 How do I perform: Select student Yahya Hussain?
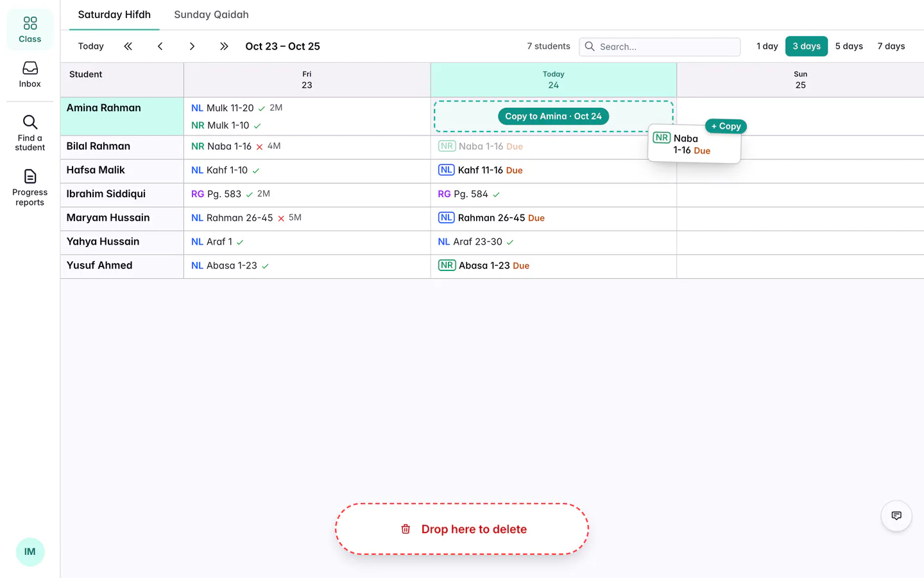point(103,241)
